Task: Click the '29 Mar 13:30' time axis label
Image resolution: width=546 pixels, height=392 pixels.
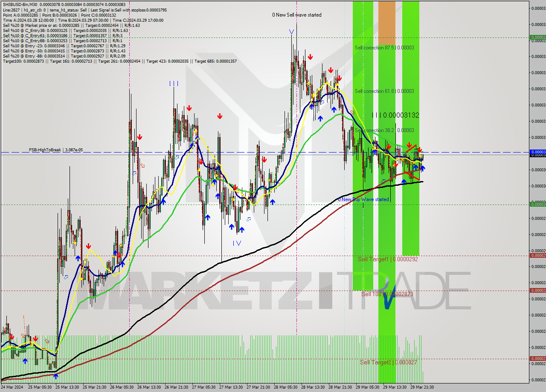Action: (x=395, y=387)
